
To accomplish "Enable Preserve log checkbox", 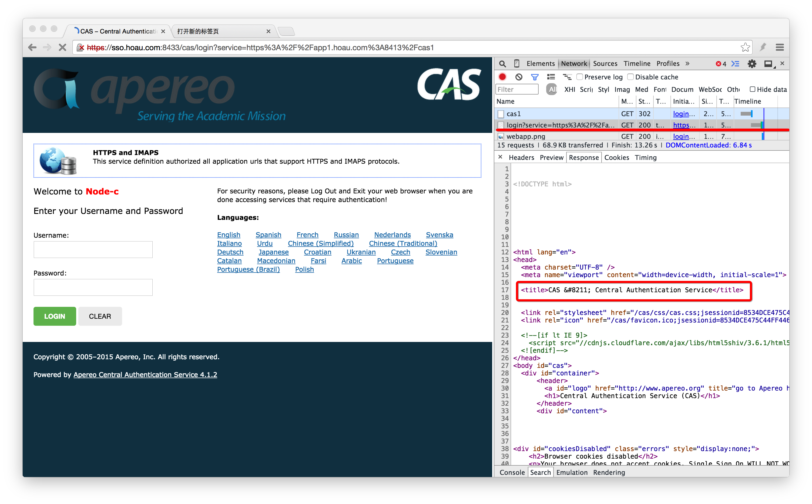I will (x=580, y=77).
